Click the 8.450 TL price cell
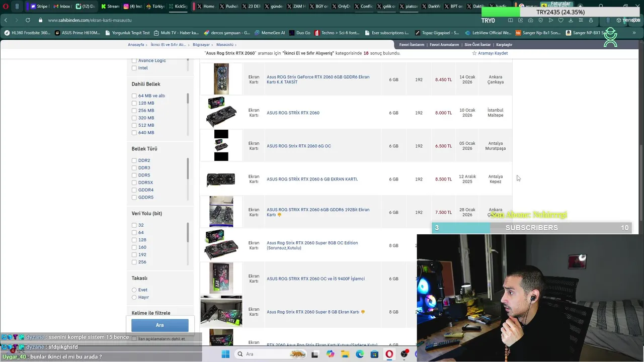 [443, 79]
